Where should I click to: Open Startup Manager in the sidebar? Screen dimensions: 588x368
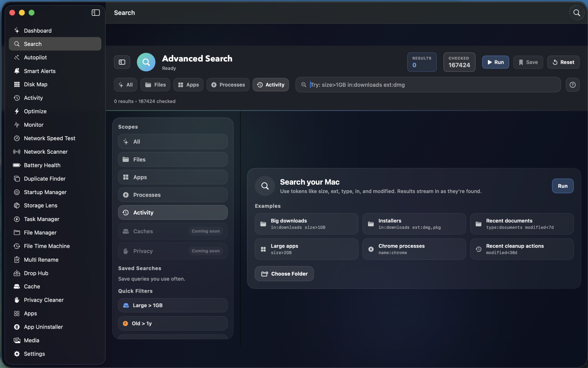point(55,192)
